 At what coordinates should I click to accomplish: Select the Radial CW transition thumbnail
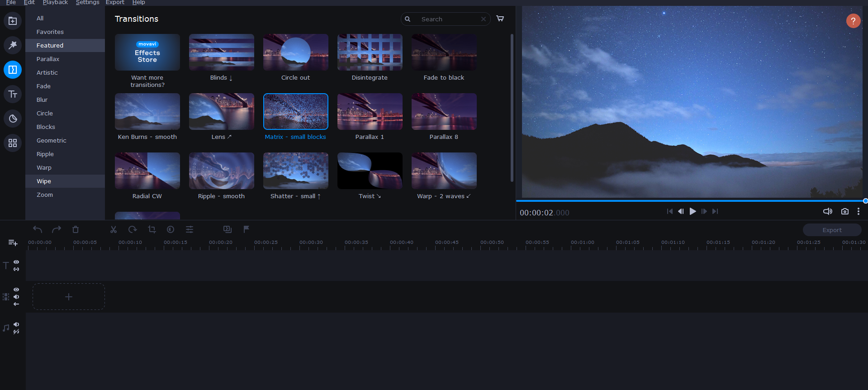pos(147,171)
